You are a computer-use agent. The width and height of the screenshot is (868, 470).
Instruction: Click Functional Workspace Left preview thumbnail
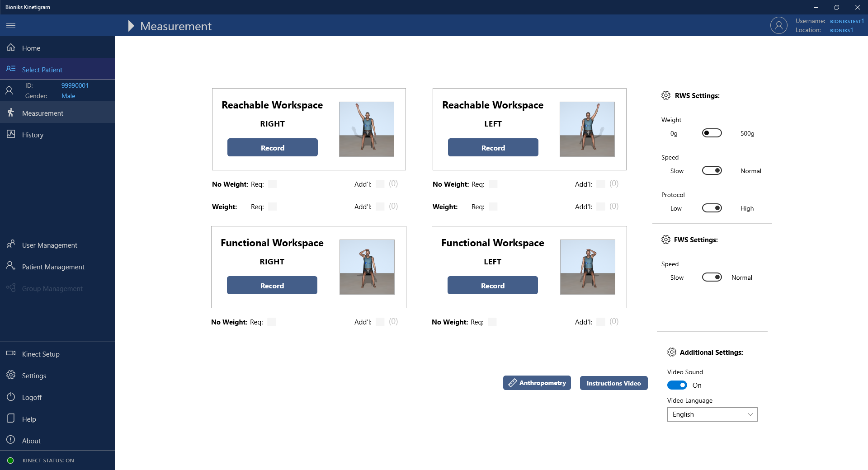587,267
